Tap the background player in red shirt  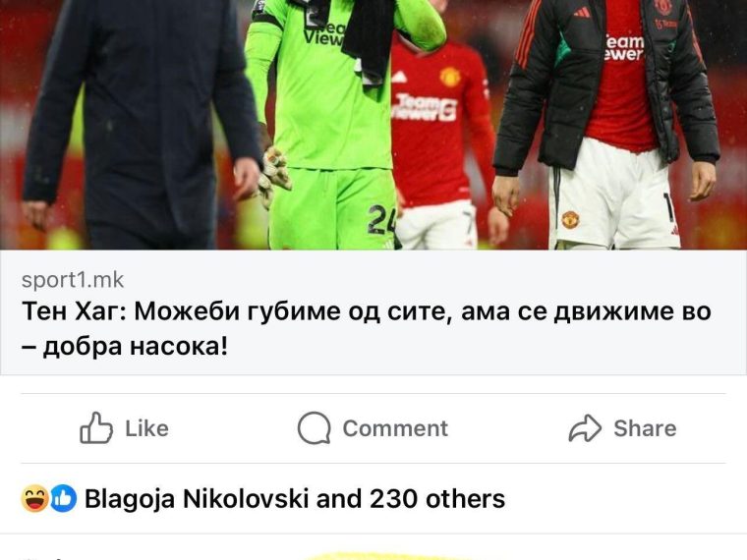point(440,142)
